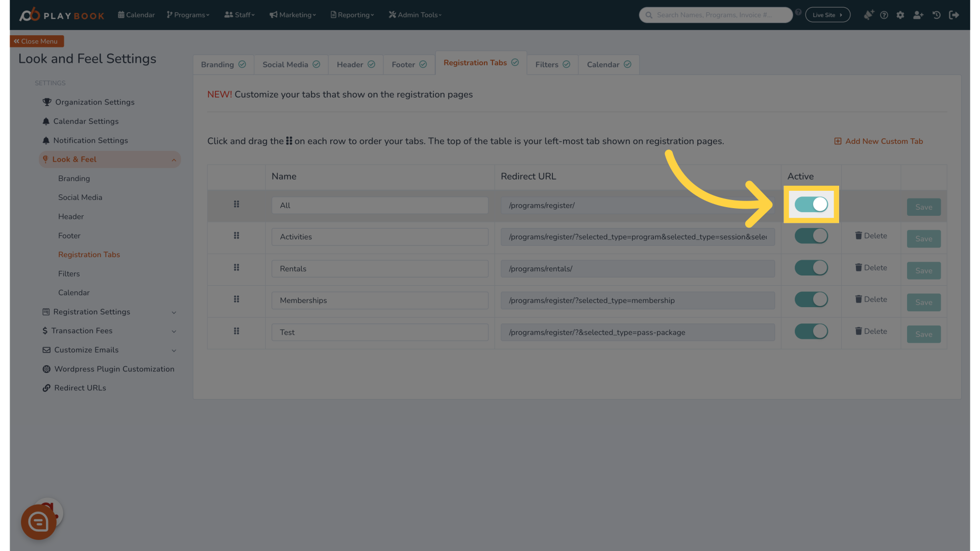Click the help question mark icon
Screen dimensions: 980x551
(884, 15)
